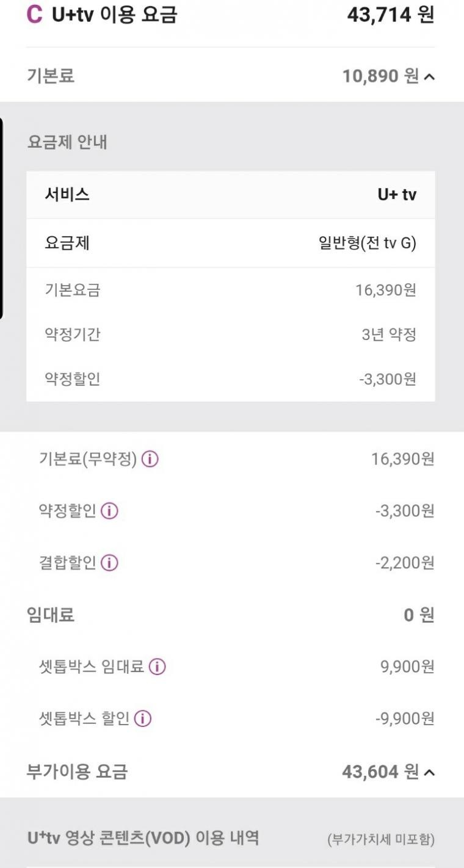Collapse the 부가이용 요금 43,604원 section

(429, 773)
